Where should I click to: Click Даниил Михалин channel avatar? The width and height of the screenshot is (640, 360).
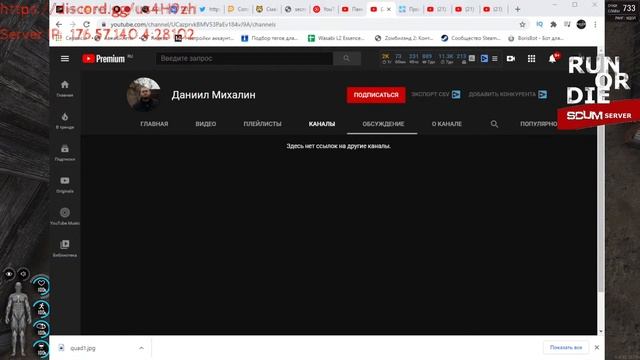[x=143, y=95]
